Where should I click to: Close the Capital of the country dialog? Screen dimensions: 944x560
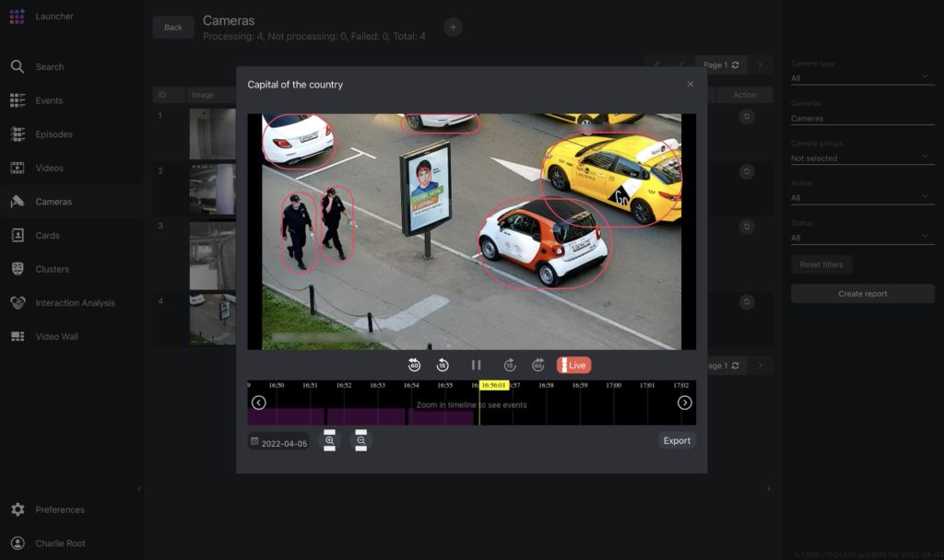pos(690,85)
